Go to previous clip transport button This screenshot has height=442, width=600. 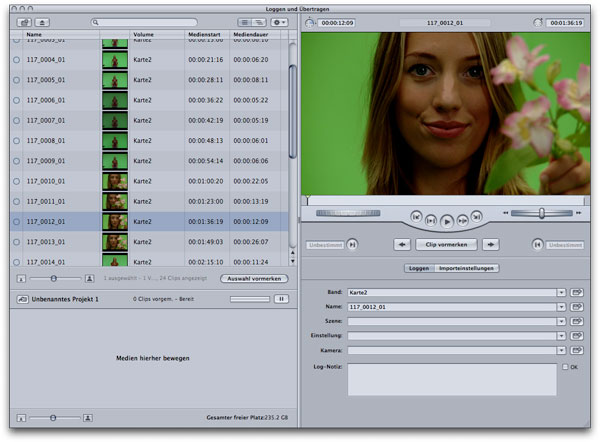tap(416, 217)
